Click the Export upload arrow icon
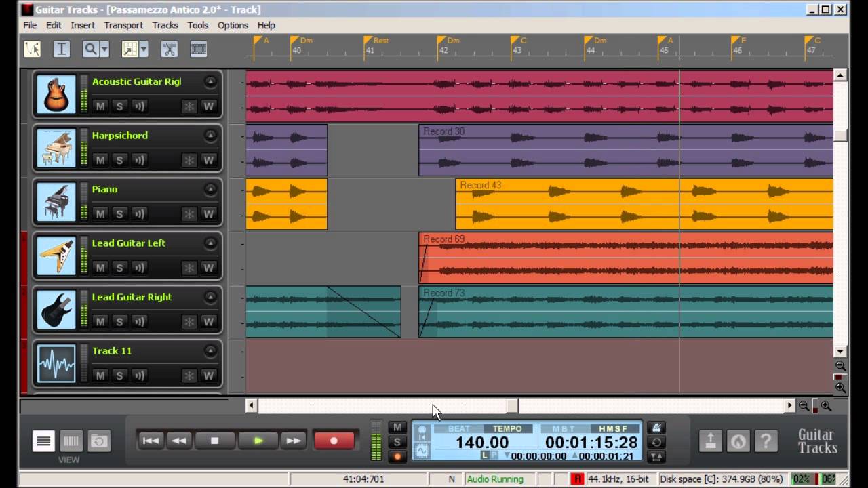The width and height of the screenshot is (868, 488). click(711, 441)
